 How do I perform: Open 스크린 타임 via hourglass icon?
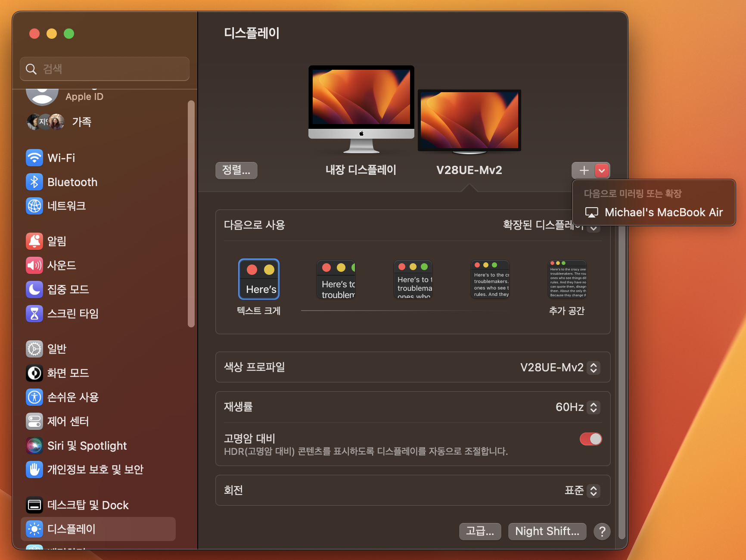(34, 314)
